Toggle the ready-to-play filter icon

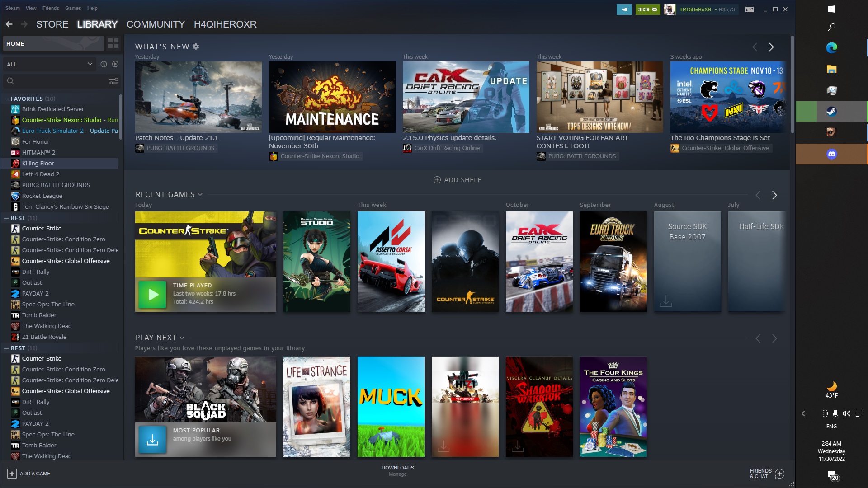click(x=115, y=64)
